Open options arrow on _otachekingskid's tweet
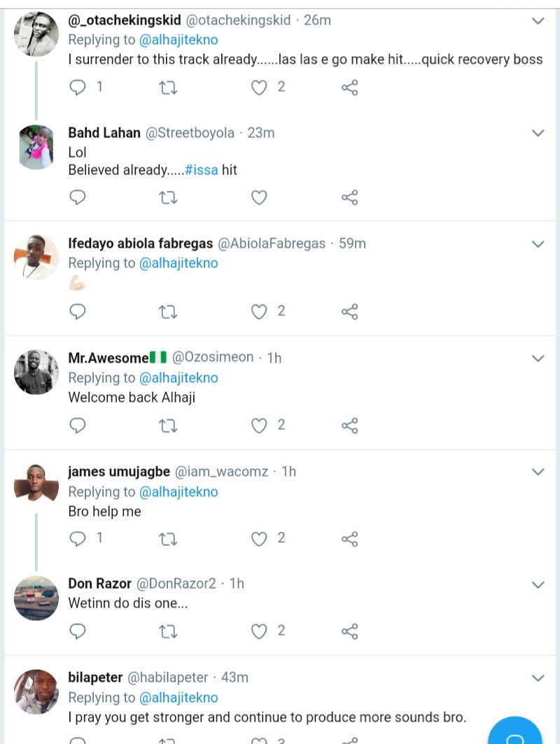560x744 pixels. click(538, 21)
